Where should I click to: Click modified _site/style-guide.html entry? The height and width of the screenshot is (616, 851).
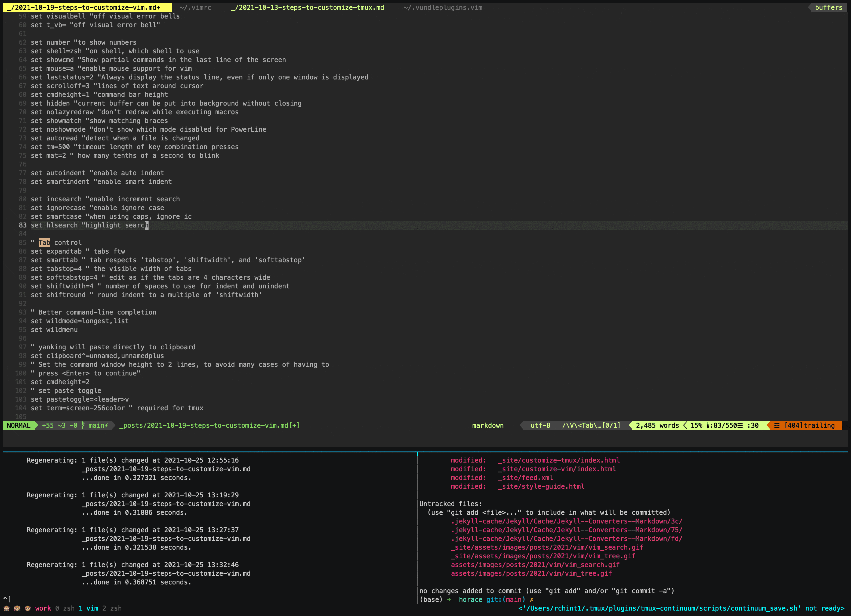tap(518, 486)
